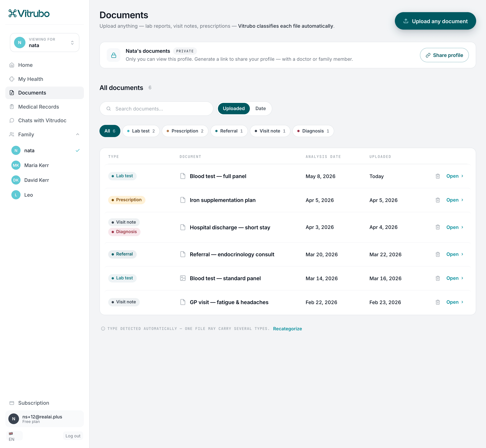Sort documents by Date

(x=261, y=109)
